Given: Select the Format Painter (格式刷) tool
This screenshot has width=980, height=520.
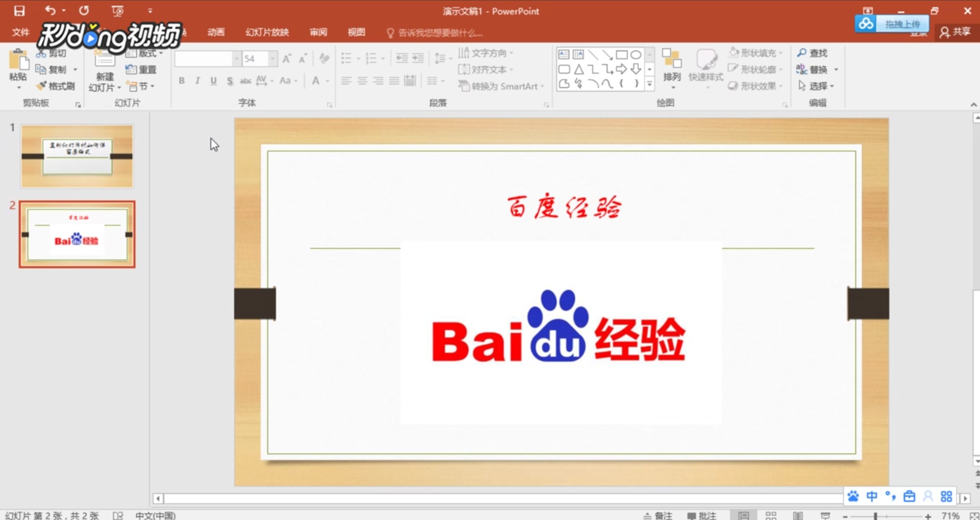Looking at the screenshot, I should pyautogui.click(x=56, y=86).
